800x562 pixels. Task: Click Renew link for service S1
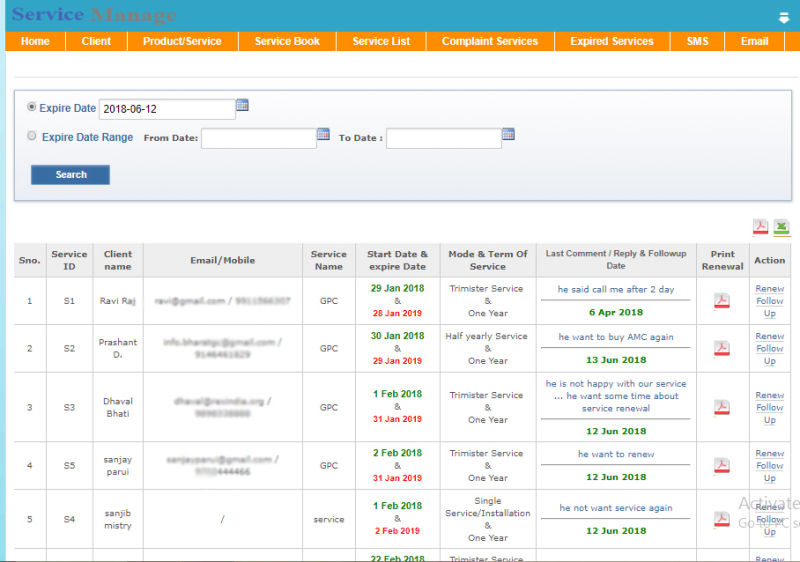point(769,289)
